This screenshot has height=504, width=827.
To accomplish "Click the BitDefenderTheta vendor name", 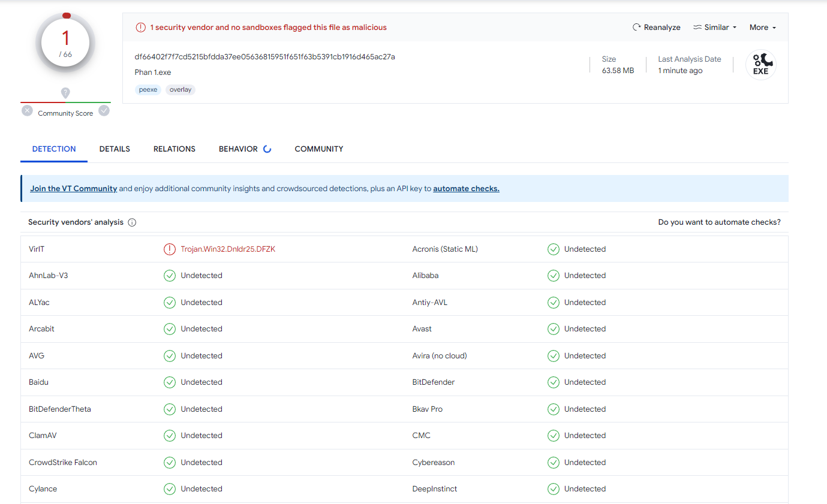I will 60,409.
